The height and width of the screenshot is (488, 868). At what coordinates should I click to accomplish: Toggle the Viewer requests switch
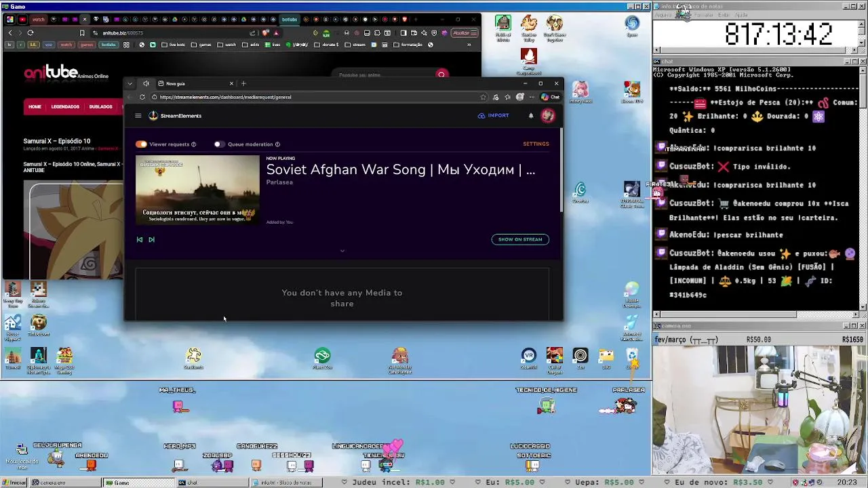click(141, 144)
